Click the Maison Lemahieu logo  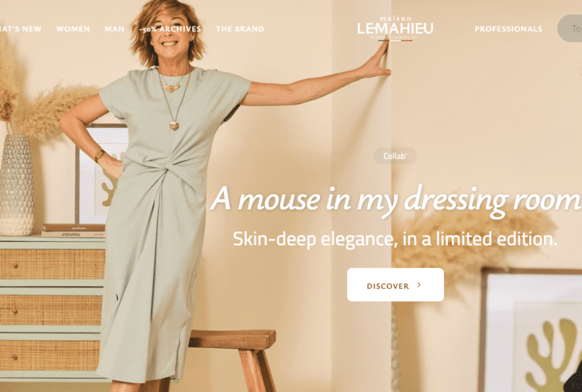[x=395, y=28]
